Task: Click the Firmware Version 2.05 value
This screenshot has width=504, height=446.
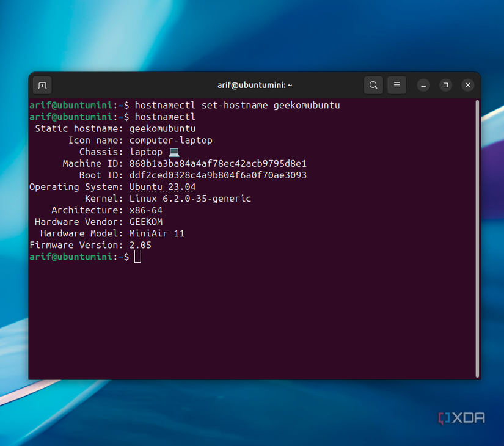Action: 140,244
